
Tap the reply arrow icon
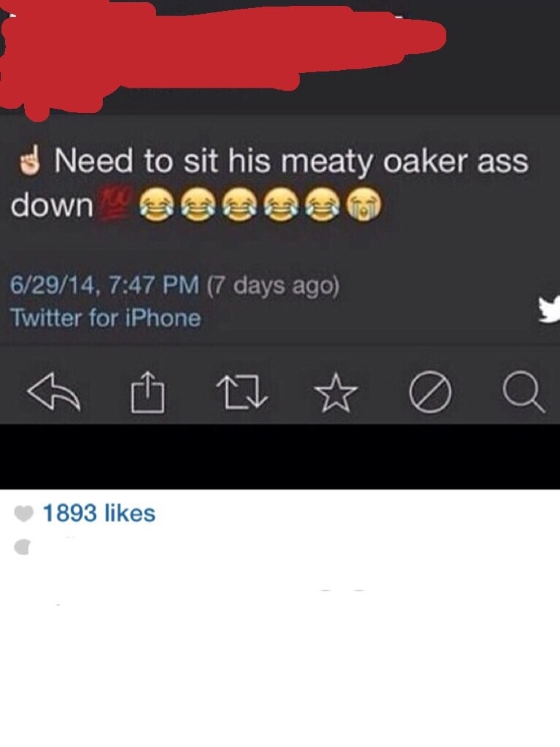(54, 392)
